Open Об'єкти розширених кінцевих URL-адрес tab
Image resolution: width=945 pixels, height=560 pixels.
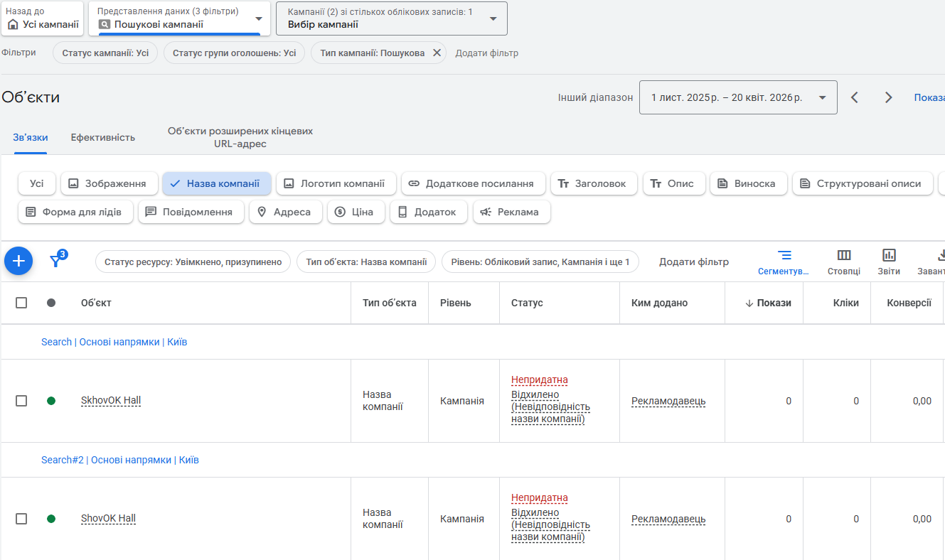(x=240, y=137)
